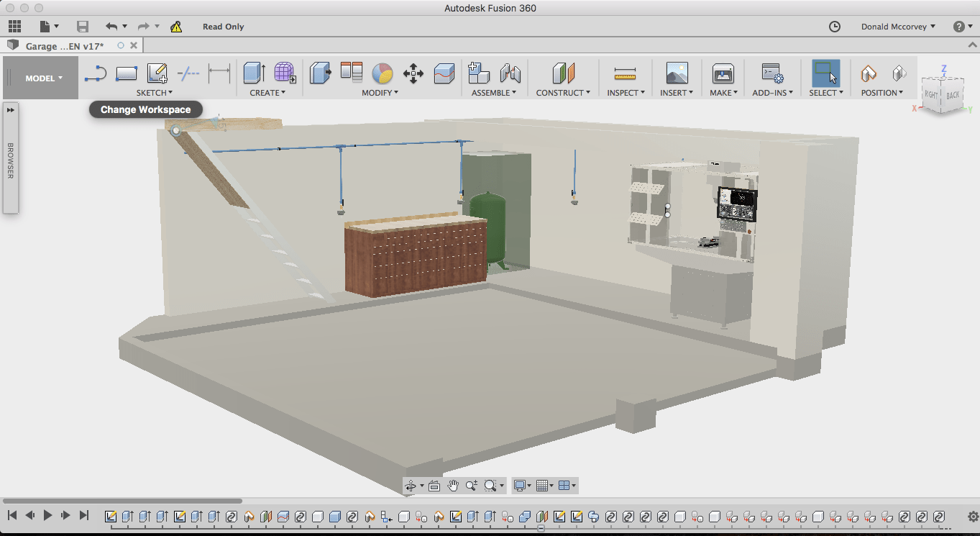Open the Grid and Snaps settings dropdown
Image resolution: width=980 pixels, height=536 pixels.
(545, 486)
